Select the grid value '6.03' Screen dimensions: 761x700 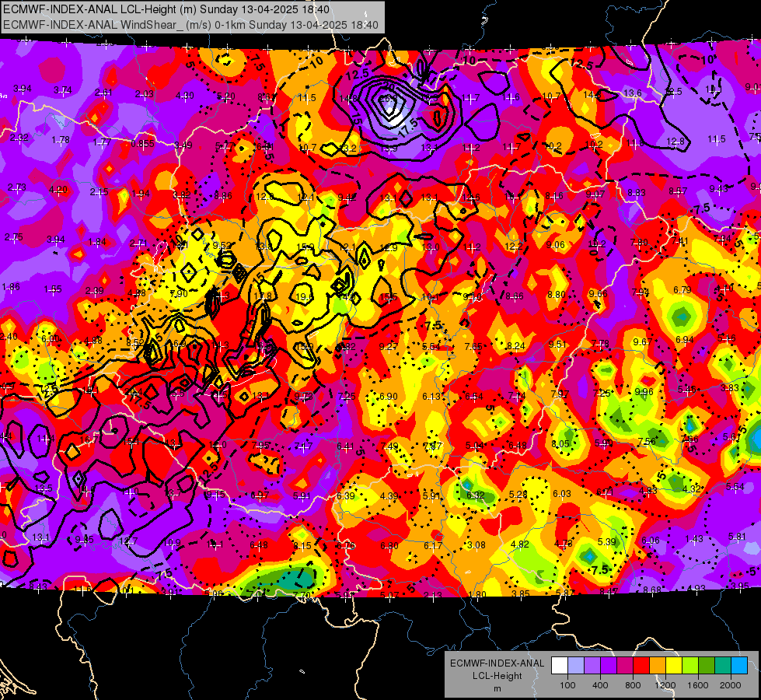click(x=562, y=494)
